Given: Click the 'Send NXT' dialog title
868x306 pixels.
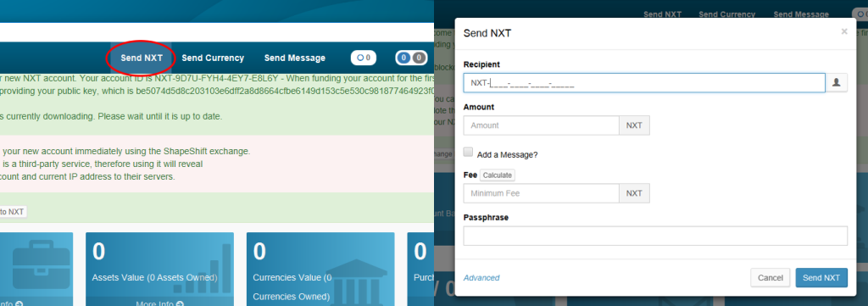Looking at the screenshot, I should [x=487, y=33].
